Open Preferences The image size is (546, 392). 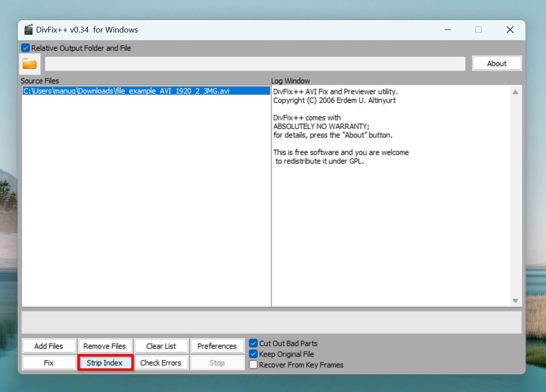click(x=217, y=346)
